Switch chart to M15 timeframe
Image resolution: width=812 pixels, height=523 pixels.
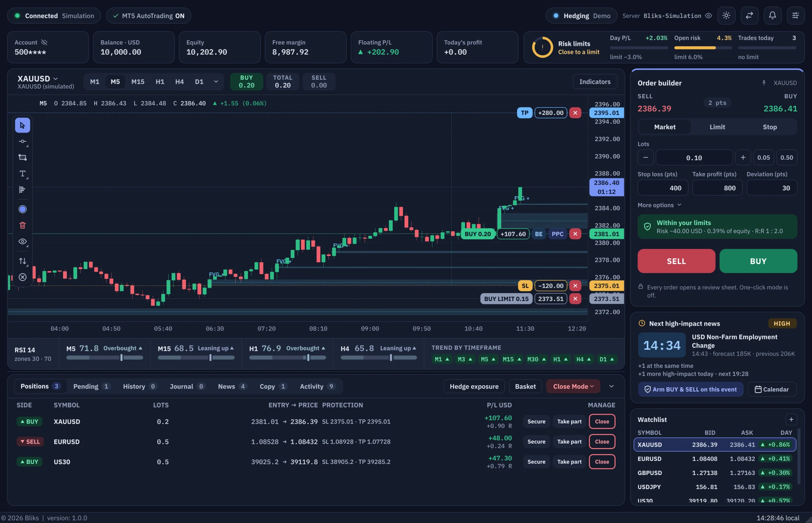(x=138, y=82)
